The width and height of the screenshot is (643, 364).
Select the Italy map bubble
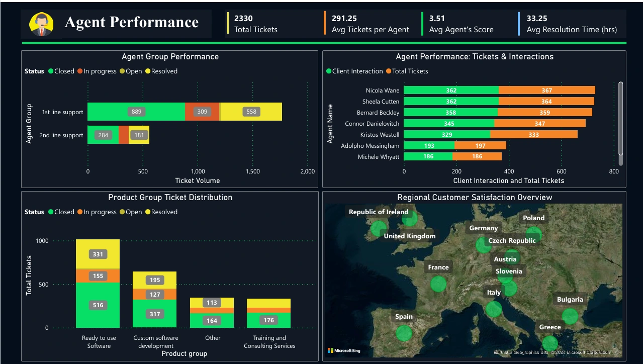coord(494,309)
